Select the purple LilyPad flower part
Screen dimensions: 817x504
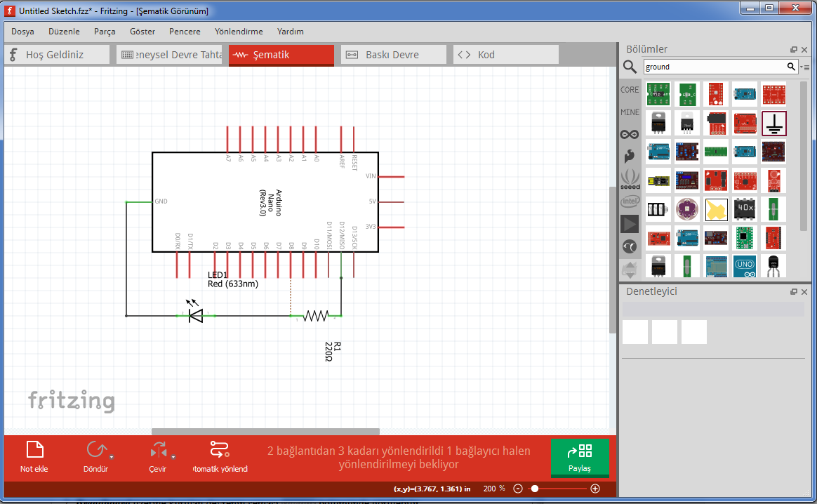pos(686,209)
